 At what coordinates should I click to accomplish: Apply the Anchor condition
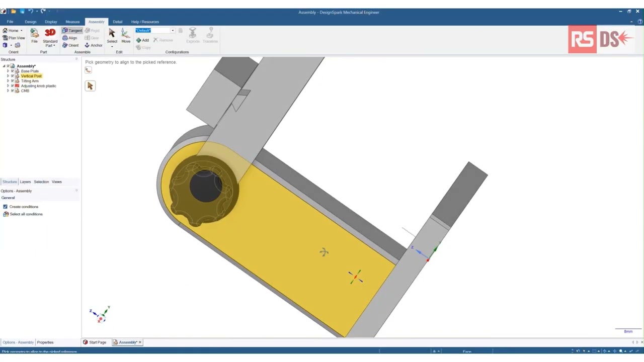pyautogui.click(x=93, y=45)
